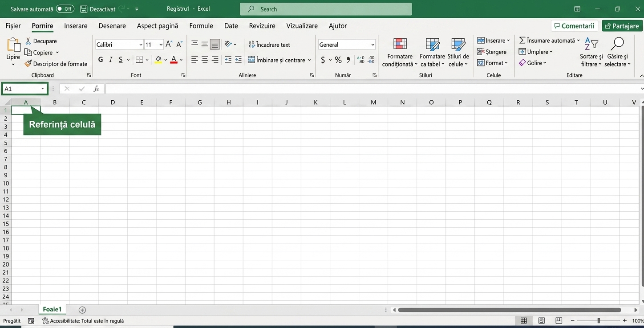
Task: Open Îmbinare și centrare dropdown arrow
Action: point(309,60)
